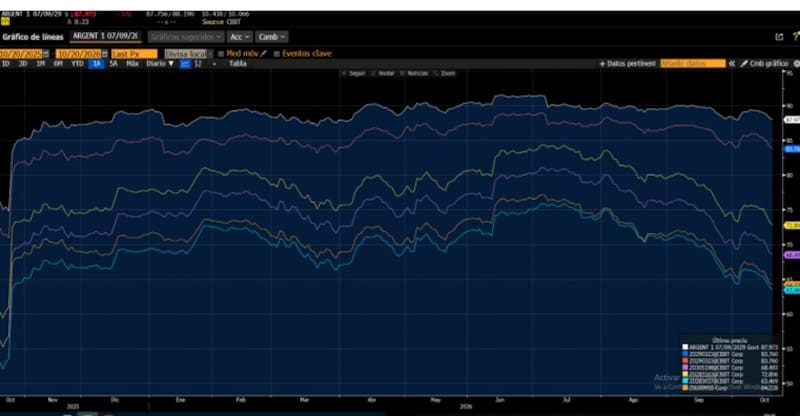Click the Source CBBT label
Image resolution: width=800 pixels, height=416 pixels.
221,22
